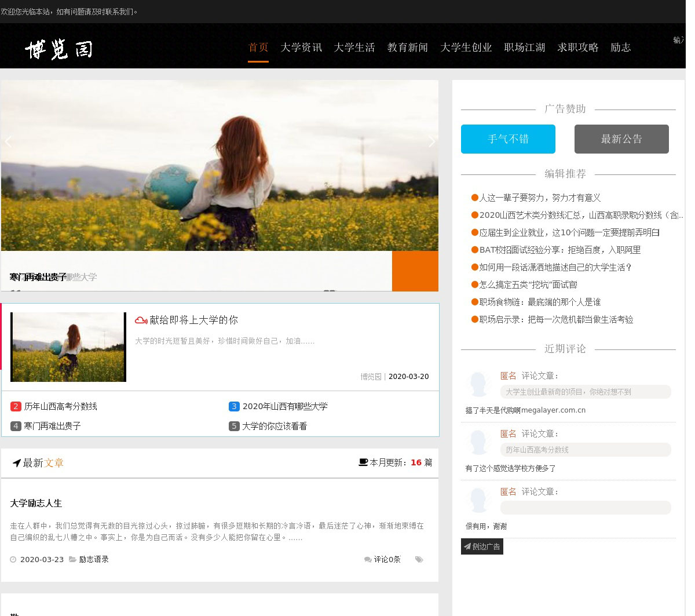Open ranked item 2 历年山西高考分数线
The image size is (695, 616).
coord(60,406)
